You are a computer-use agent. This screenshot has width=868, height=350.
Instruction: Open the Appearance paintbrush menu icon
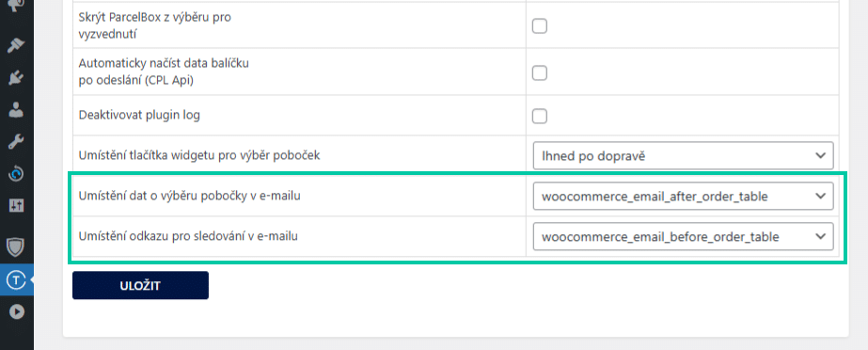[x=16, y=45]
